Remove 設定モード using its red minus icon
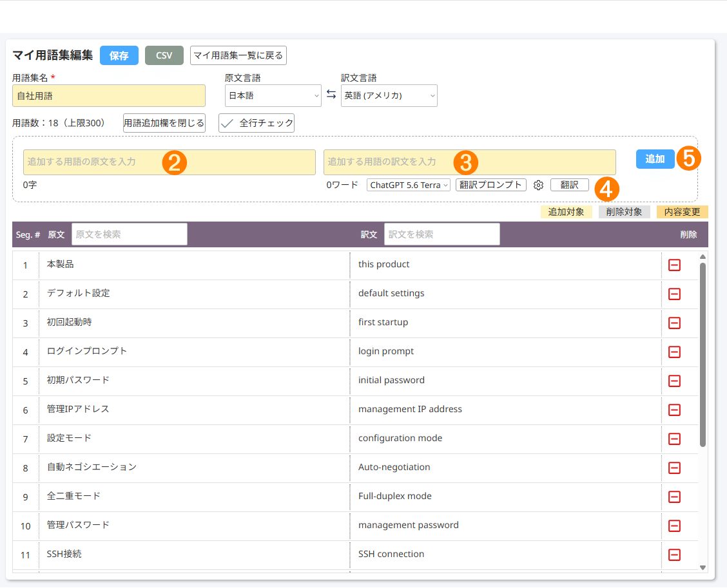727x588 pixels. [x=674, y=439]
